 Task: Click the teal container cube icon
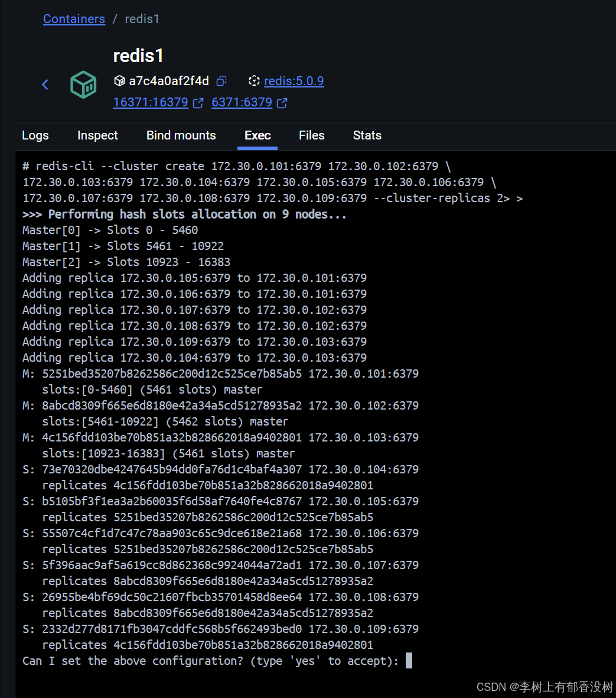click(x=83, y=85)
